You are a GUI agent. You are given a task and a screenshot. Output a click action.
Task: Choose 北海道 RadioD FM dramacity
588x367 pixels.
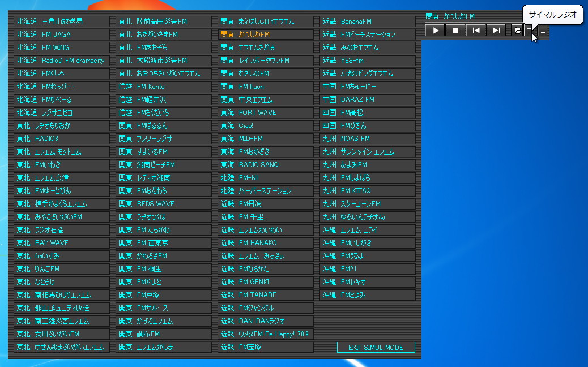pyautogui.click(x=62, y=61)
